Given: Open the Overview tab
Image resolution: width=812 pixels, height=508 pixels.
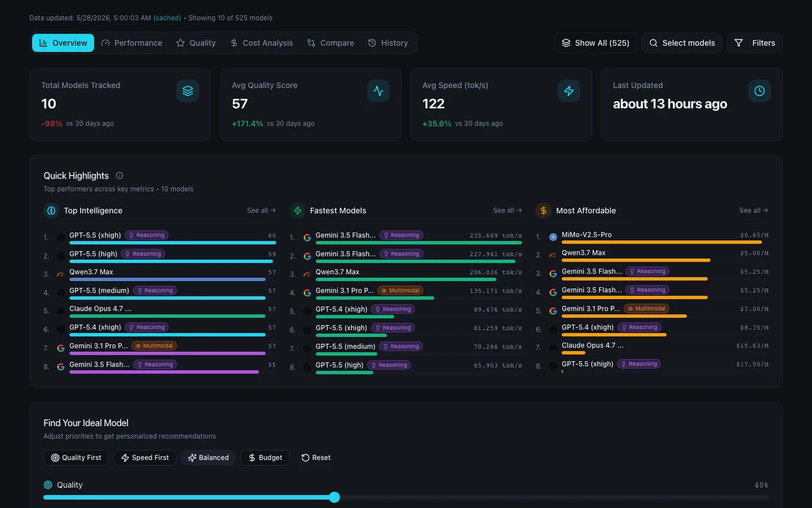Looking at the screenshot, I should coord(63,43).
